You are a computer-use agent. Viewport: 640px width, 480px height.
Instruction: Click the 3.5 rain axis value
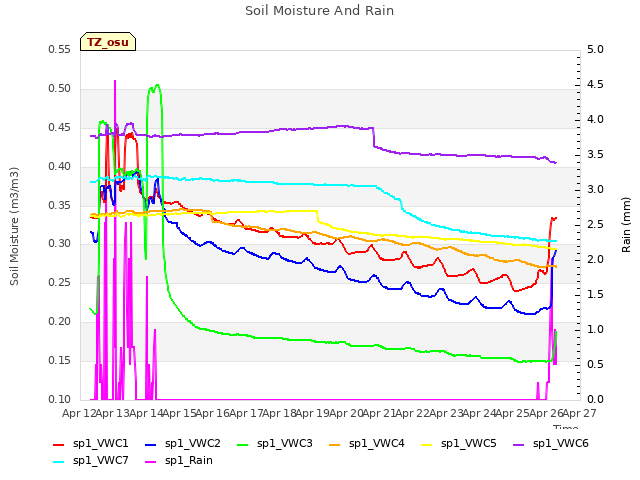pyautogui.click(x=595, y=154)
